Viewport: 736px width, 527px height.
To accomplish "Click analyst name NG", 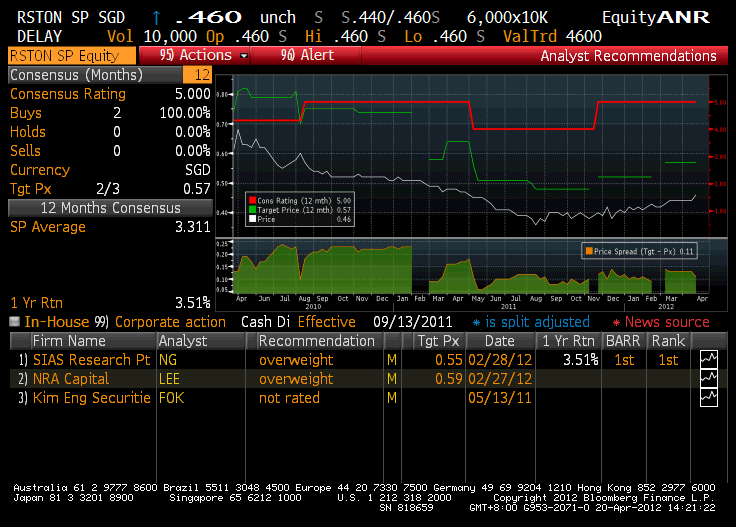I will click(x=168, y=360).
